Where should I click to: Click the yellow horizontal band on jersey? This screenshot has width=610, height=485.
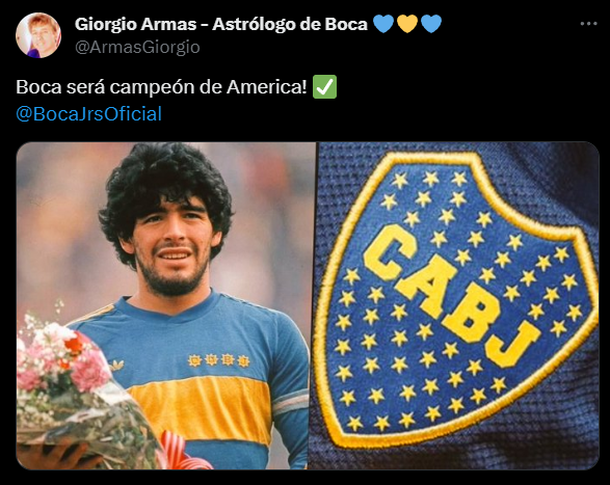coord(200,408)
